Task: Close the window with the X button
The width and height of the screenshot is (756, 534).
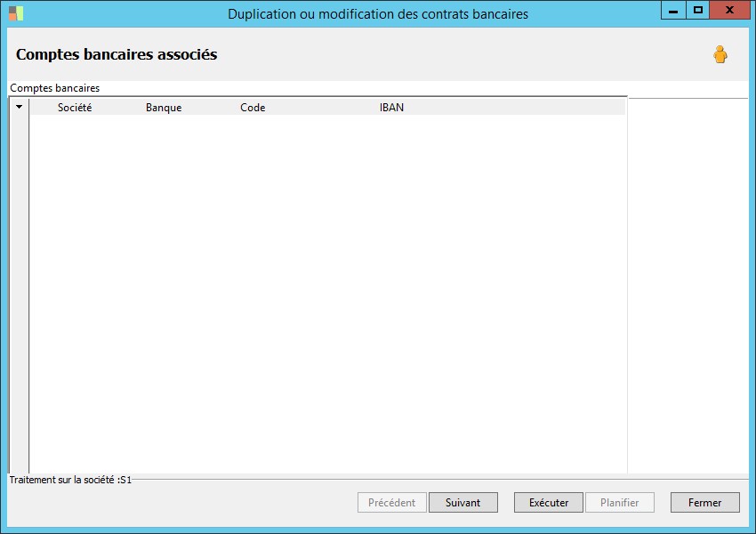Action: pos(729,10)
